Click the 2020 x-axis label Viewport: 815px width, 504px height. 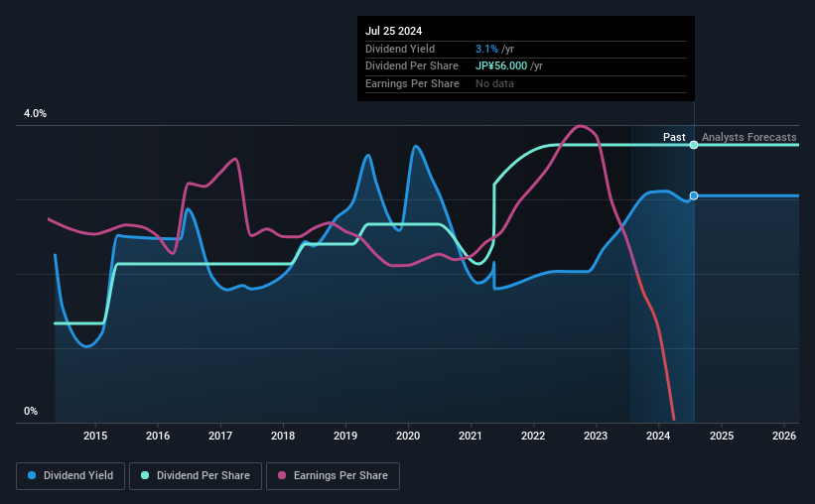408,436
